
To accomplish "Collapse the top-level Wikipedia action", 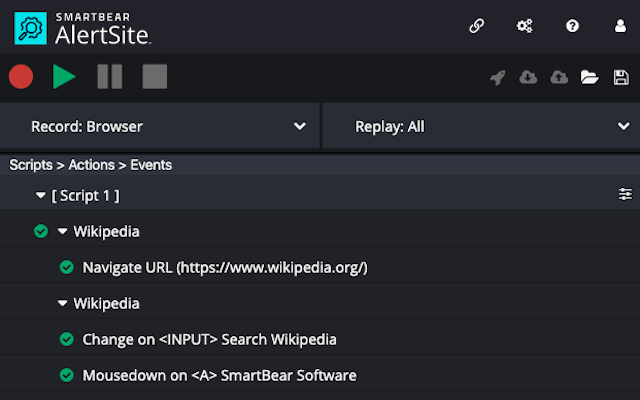I will click(63, 232).
